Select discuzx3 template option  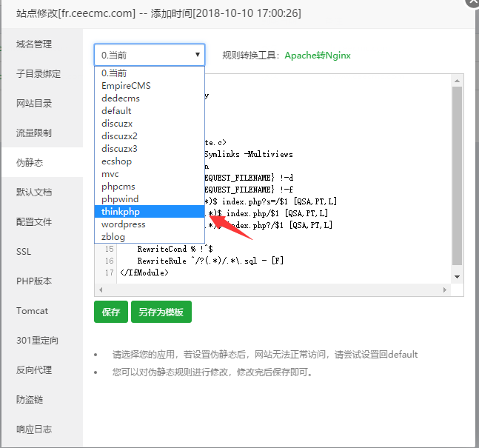120,149
